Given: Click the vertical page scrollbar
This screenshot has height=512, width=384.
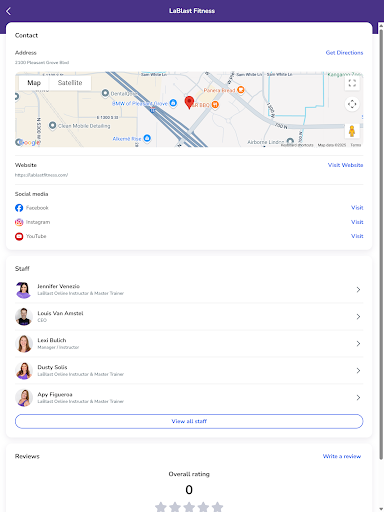Looking at the screenshot, I should point(381,245).
